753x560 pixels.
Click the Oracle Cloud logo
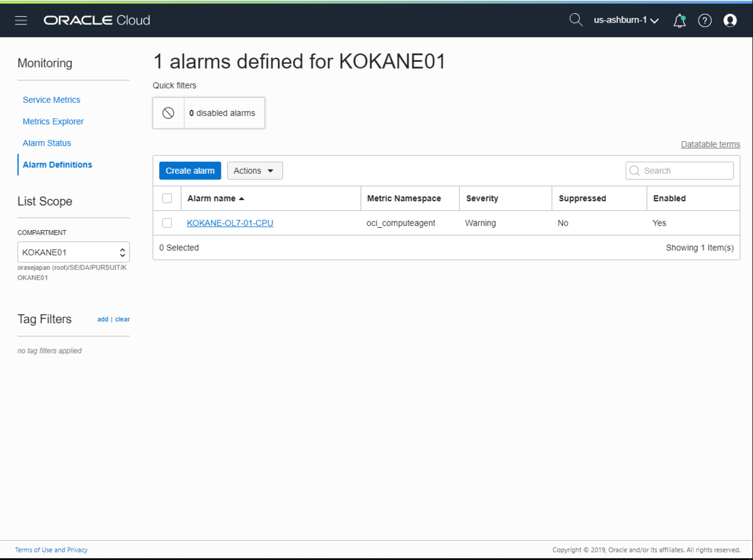tap(97, 20)
